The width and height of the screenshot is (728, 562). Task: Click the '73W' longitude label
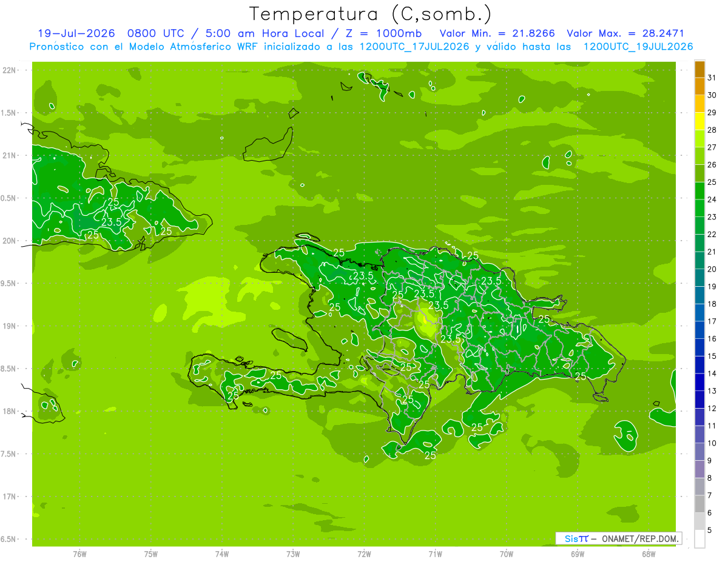coord(293,554)
